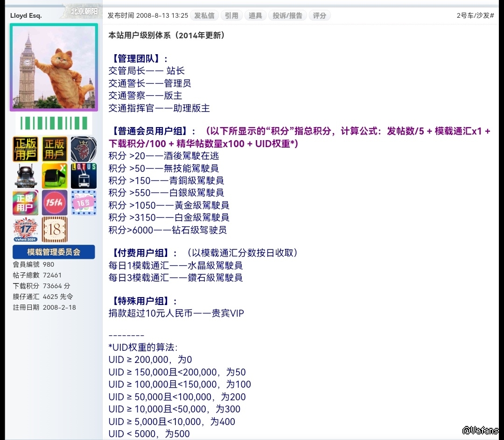The image size is (504, 440).
Task: Click the 每日1模载通汇——水晶級駕駛員 line
Action: 175,265
